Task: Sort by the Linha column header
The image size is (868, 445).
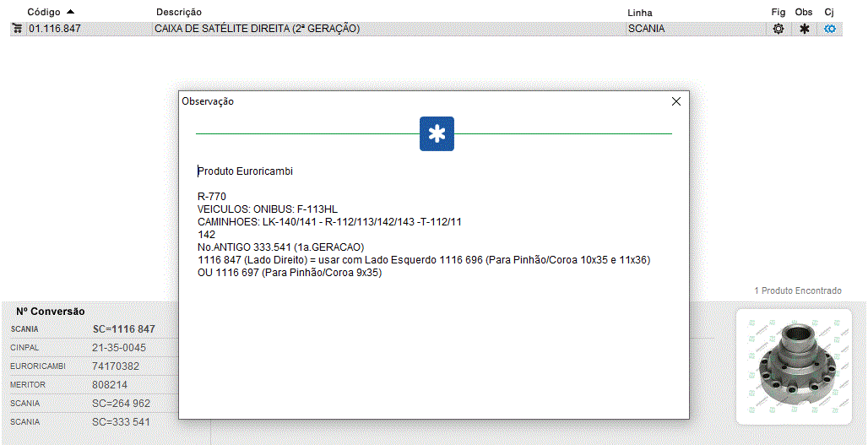Action: (x=639, y=13)
